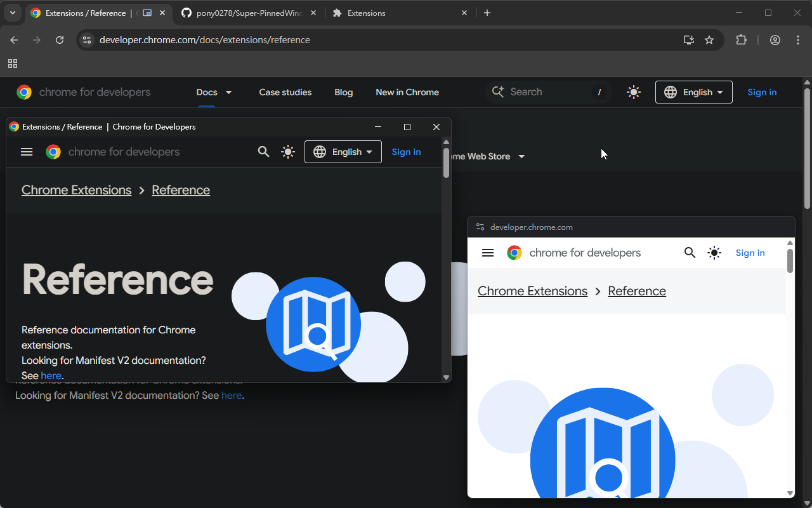Click the Chrome logo in the dark pinned window

tap(53, 152)
